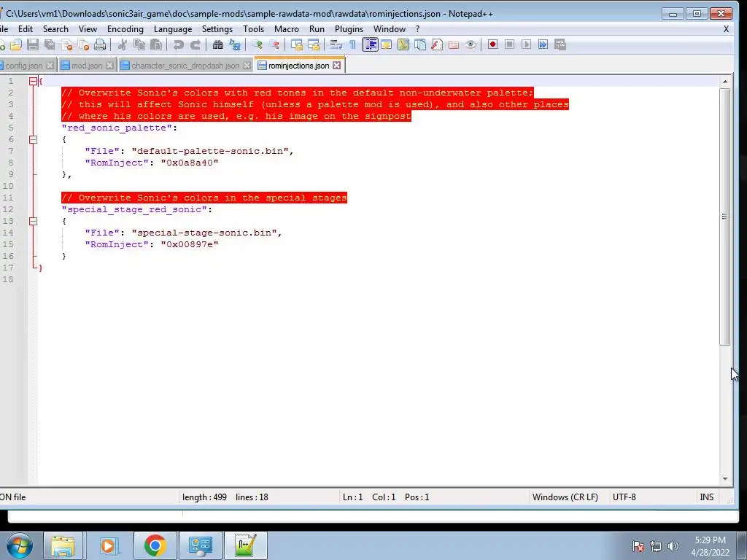Open the Encoding menu

point(125,29)
